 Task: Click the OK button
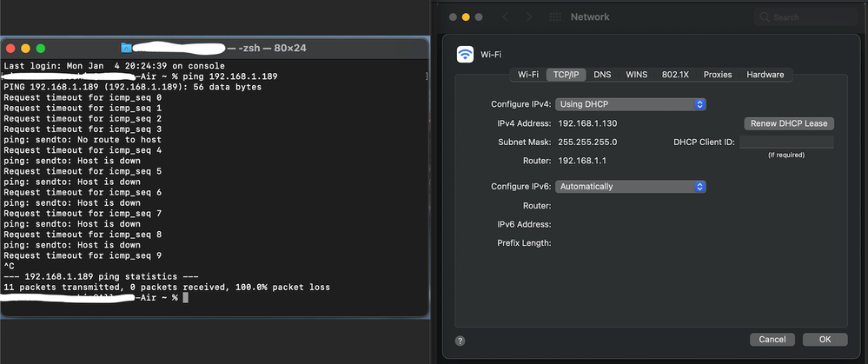(825, 339)
